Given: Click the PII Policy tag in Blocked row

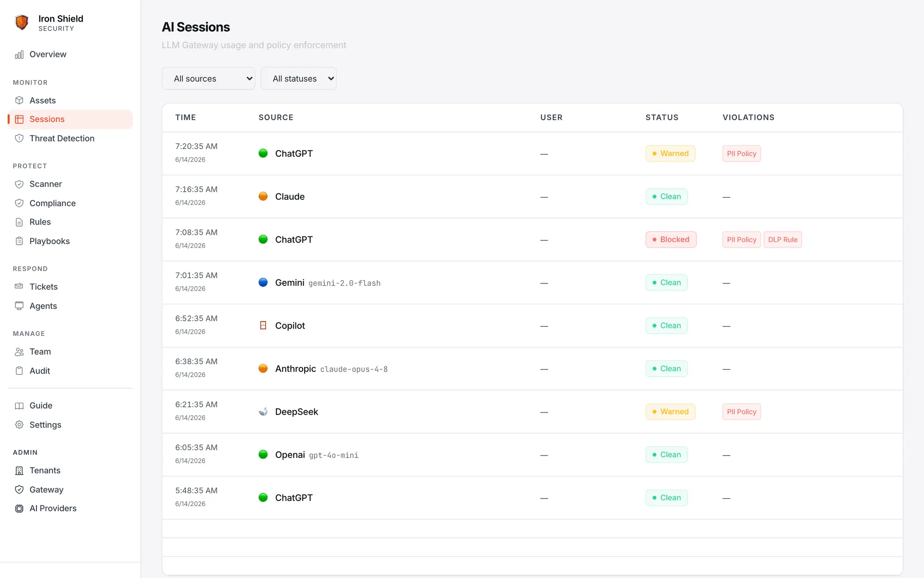Looking at the screenshot, I should tap(742, 239).
